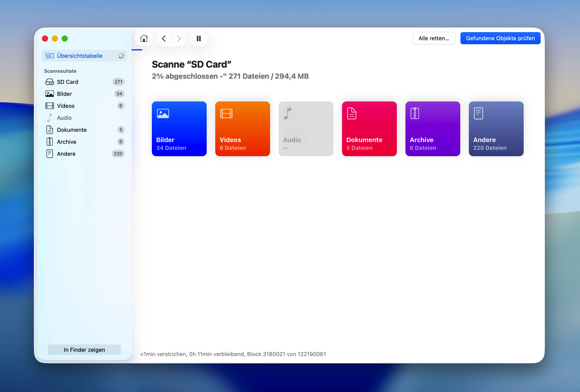This screenshot has width=580, height=392.
Task: Select Audio in the sidebar
Action: (84, 118)
